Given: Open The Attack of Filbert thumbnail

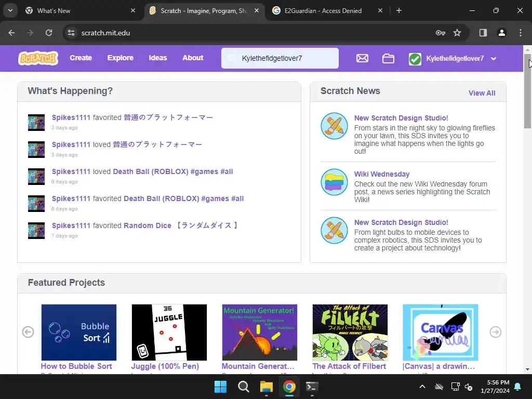Looking at the screenshot, I should tap(350, 332).
